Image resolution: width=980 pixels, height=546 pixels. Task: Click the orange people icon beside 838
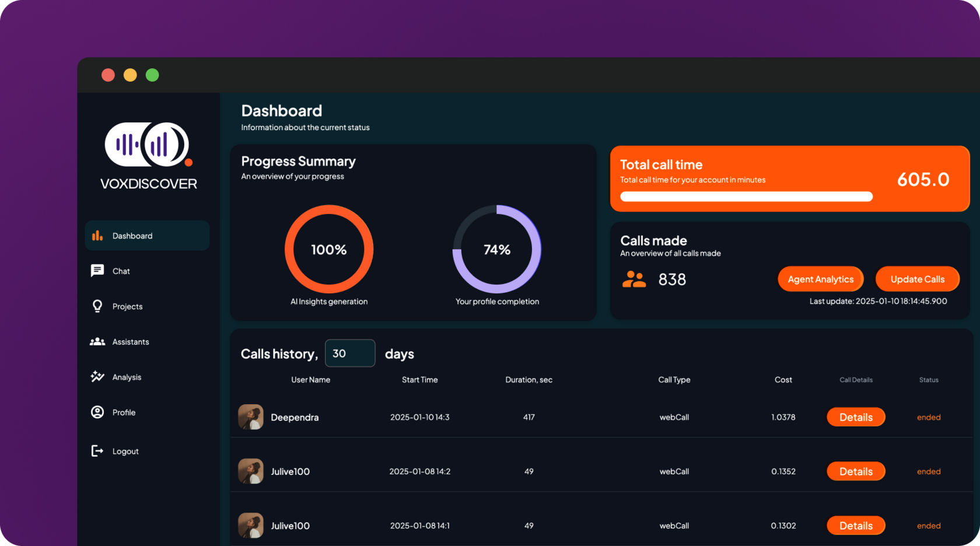pyautogui.click(x=633, y=279)
